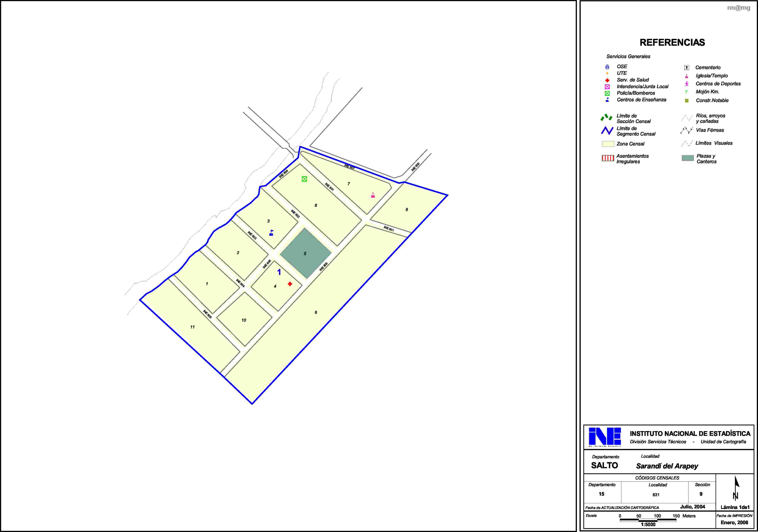The image size is (758, 532).
Task: Click the Sarandí del Arapey locality name
Action: (x=667, y=466)
